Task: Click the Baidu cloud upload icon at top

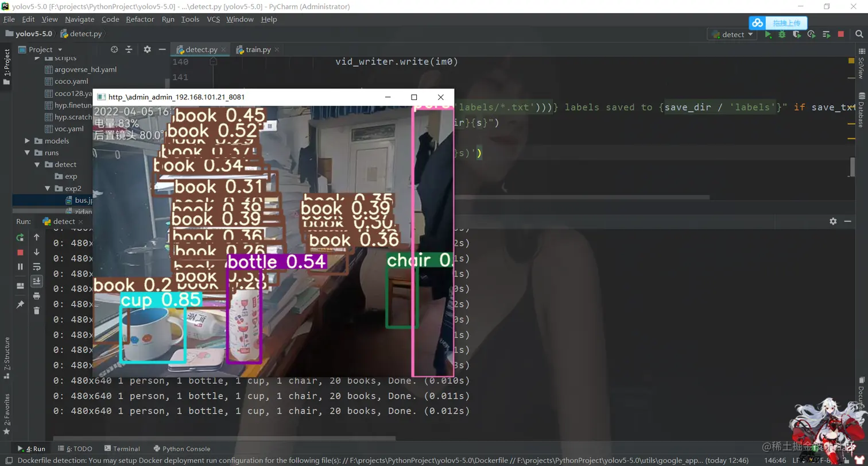Action: pos(758,23)
